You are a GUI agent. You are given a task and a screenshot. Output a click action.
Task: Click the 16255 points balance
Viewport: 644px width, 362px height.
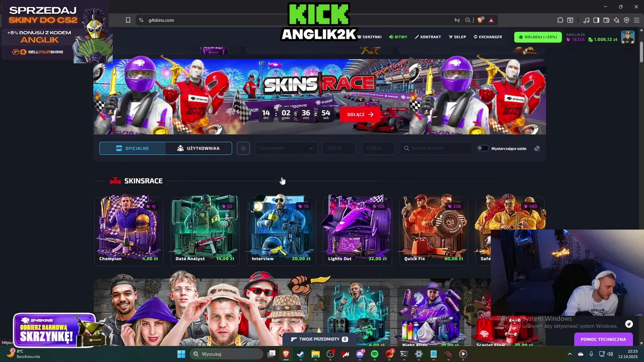(x=576, y=39)
